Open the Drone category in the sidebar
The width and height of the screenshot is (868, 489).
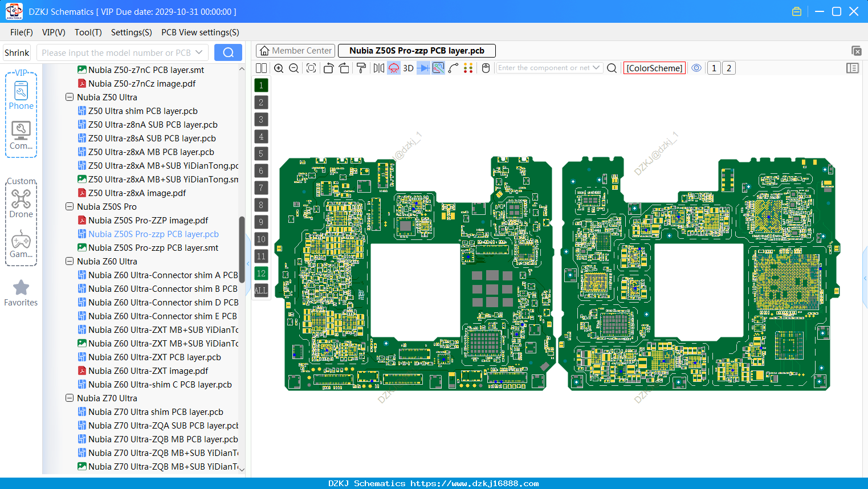tap(21, 203)
